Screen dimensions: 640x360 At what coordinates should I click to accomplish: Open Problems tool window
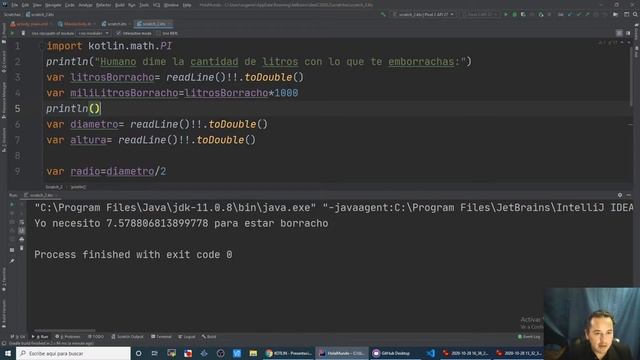tap(68, 337)
